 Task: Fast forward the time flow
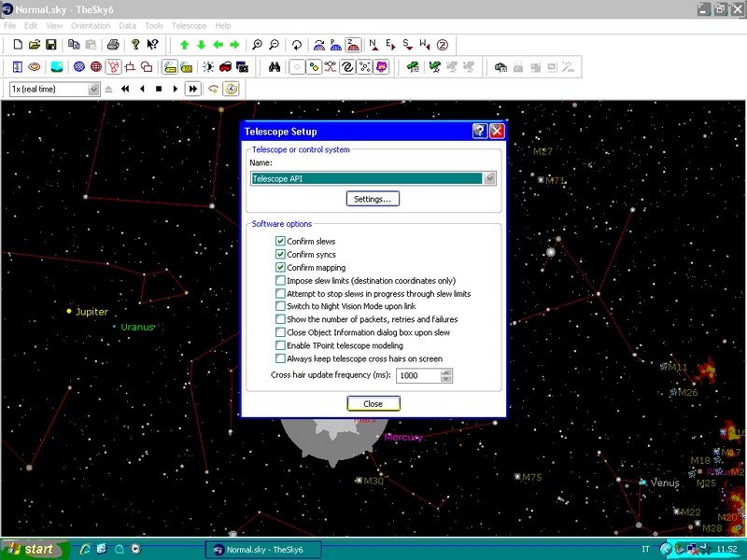193,89
